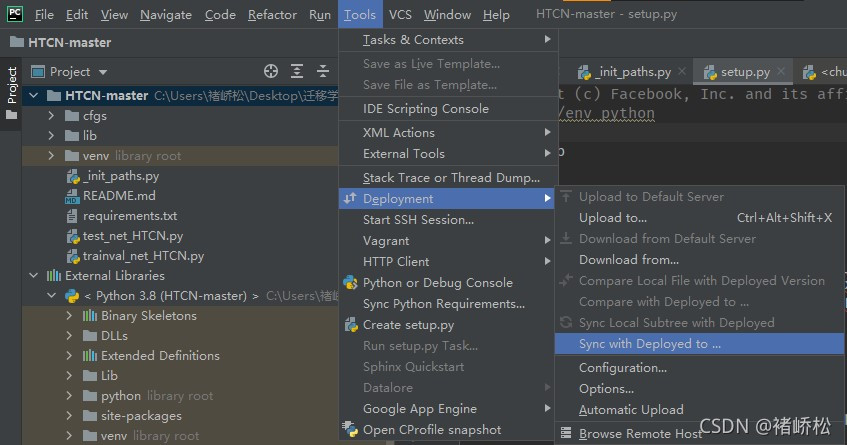
Task: Click the Python 3.8 interpreter icon
Action: pyautogui.click(x=72, y=295)
